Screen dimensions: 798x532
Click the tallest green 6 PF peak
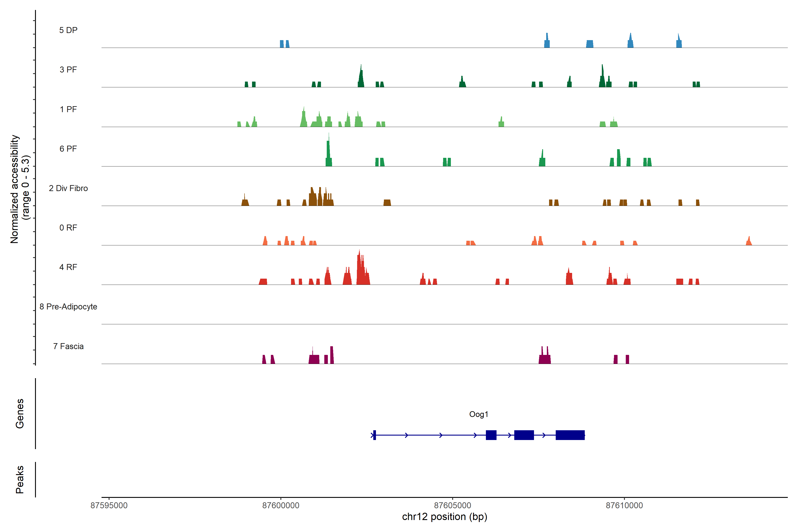pyautogui.click(x=328, y=151)
